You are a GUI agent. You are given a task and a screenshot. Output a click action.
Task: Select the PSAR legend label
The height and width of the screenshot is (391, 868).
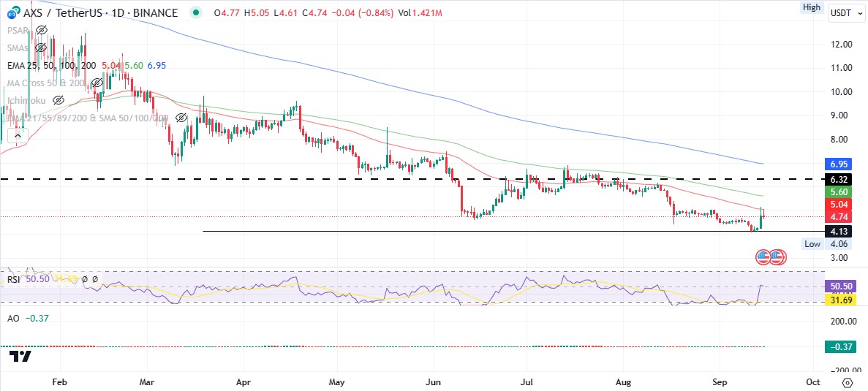pyautogui.click(x=19, y=30)
